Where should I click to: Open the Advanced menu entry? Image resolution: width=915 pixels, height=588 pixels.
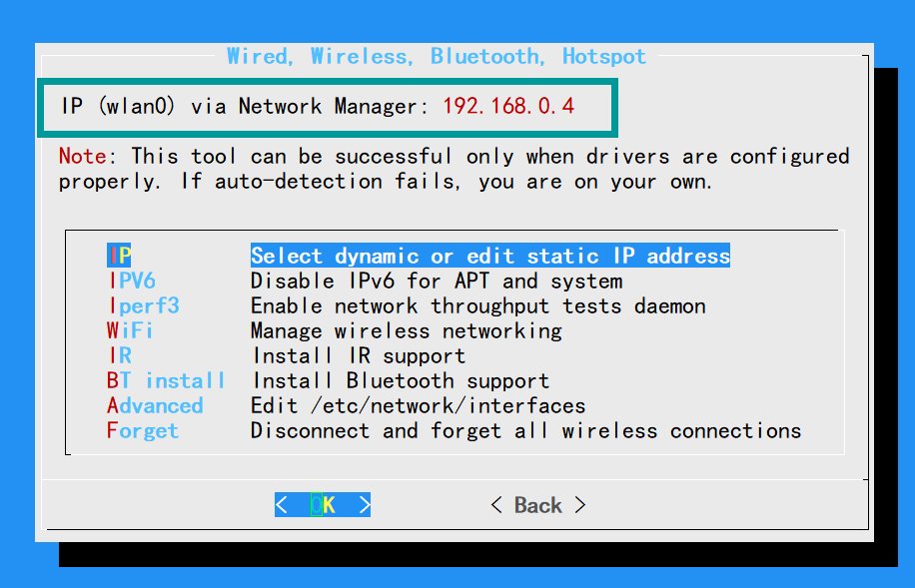click(x=155, y=405)
